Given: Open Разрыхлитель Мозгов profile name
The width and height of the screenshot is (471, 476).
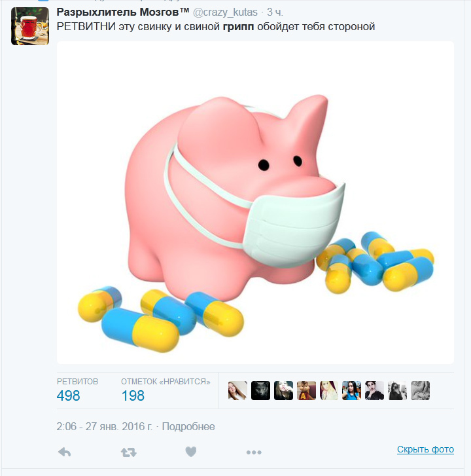Looking at the screenshot, I should tap(123, 12).
